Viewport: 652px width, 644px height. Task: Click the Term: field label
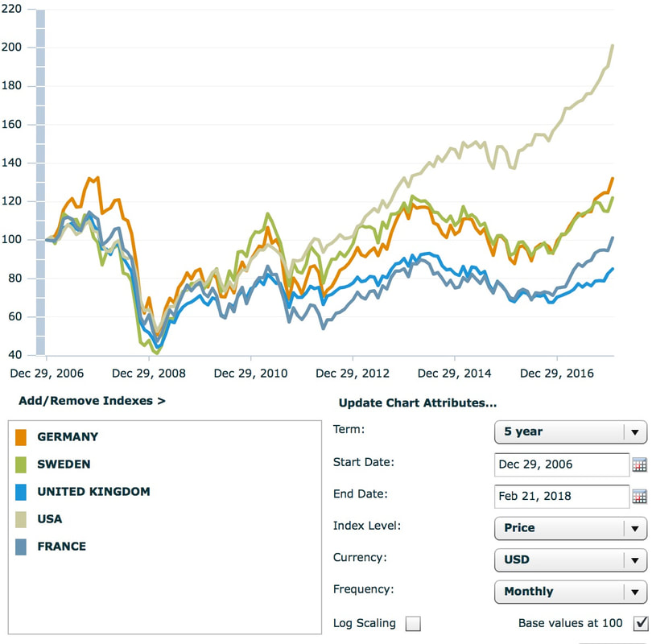[349, 429]
